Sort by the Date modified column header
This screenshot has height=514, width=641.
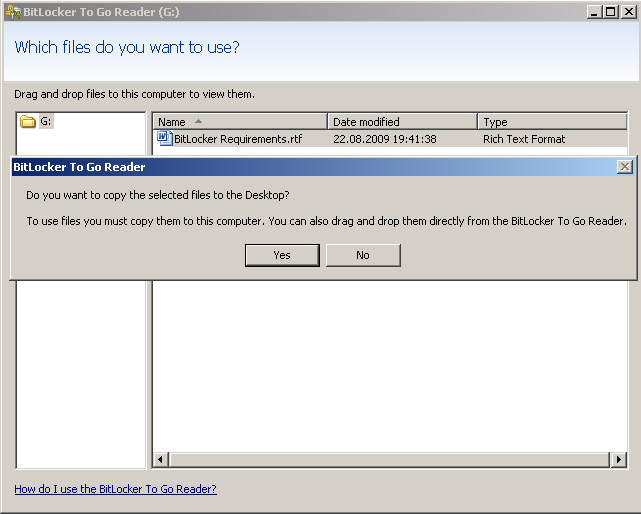pos(403,122)
